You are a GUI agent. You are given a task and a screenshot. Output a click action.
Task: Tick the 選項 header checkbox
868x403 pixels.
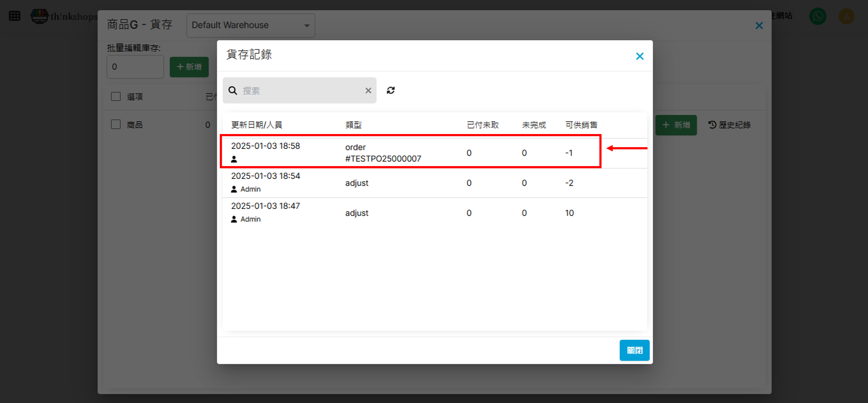[115, 96]
